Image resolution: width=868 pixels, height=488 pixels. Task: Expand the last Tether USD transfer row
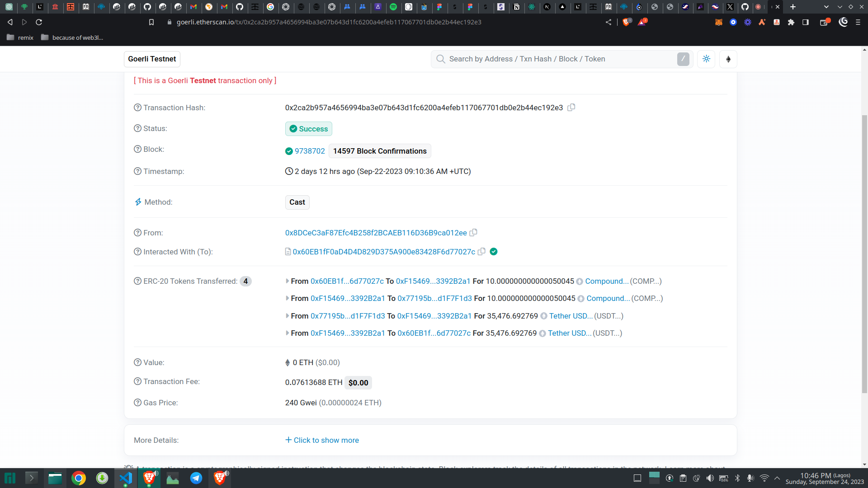(288, 333)
